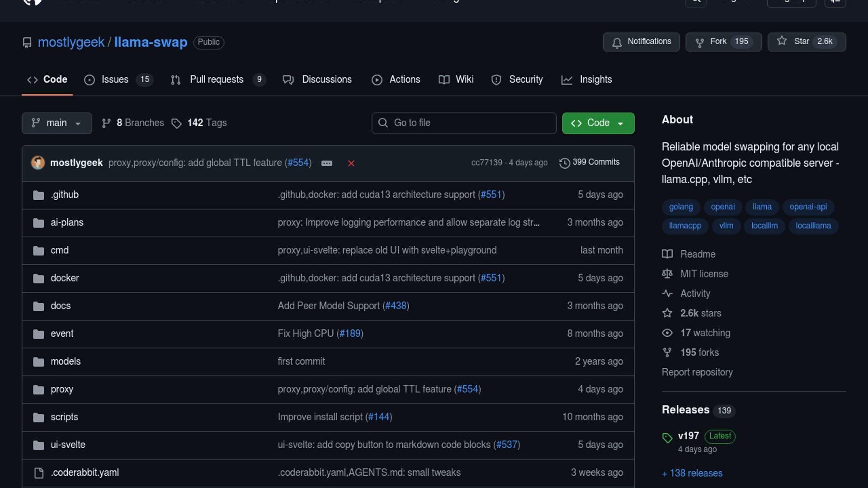Click the 399 Commits history icon
868x488 pixels.
click(x=564, y=163)
